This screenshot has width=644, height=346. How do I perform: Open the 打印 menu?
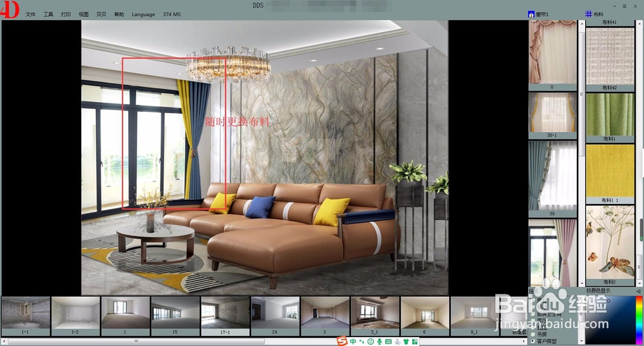66,14
